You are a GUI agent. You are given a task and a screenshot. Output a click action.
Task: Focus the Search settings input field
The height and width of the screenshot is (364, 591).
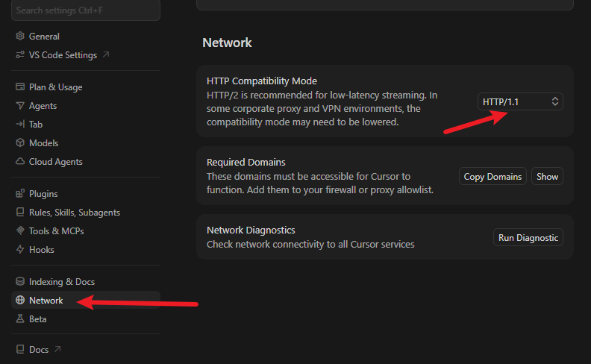coord(86,10)
